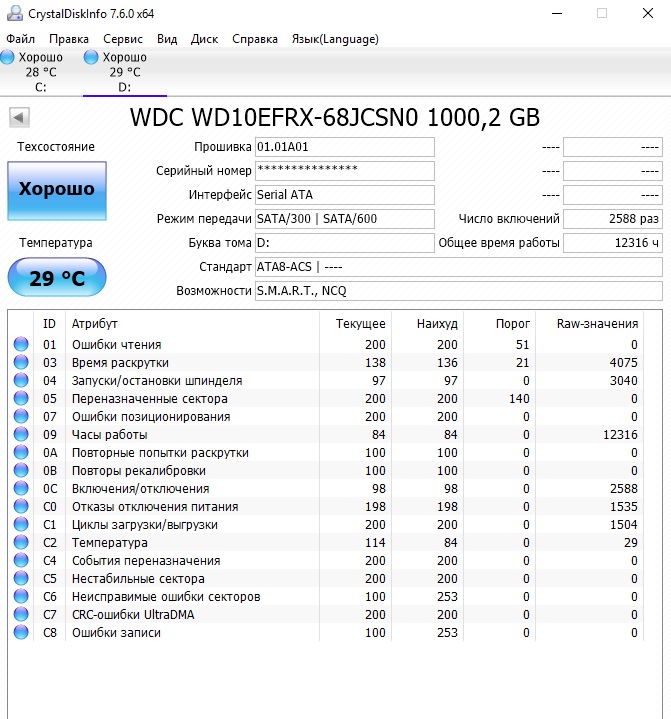Image resolution: width=671 pixels, height=719 pixels.
Task: Click blue status orb for attribute 04
Action: (21, 380)
